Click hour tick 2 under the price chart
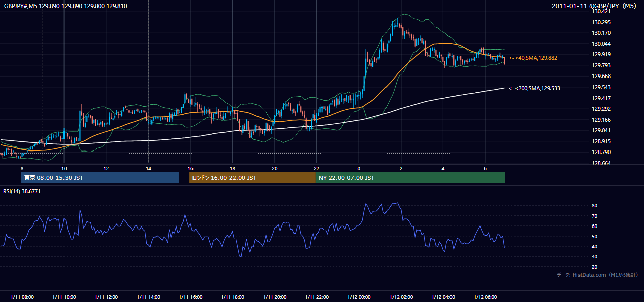 click(x=401, y=168)
